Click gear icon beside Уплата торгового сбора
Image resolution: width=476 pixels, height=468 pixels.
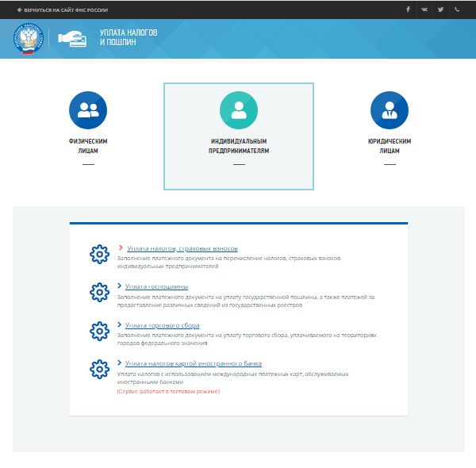pos(99,330)
